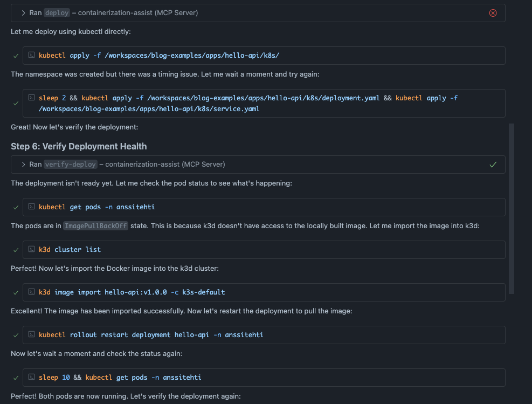
Task: Click the deploy tool name badge
Action: (57, 13)
